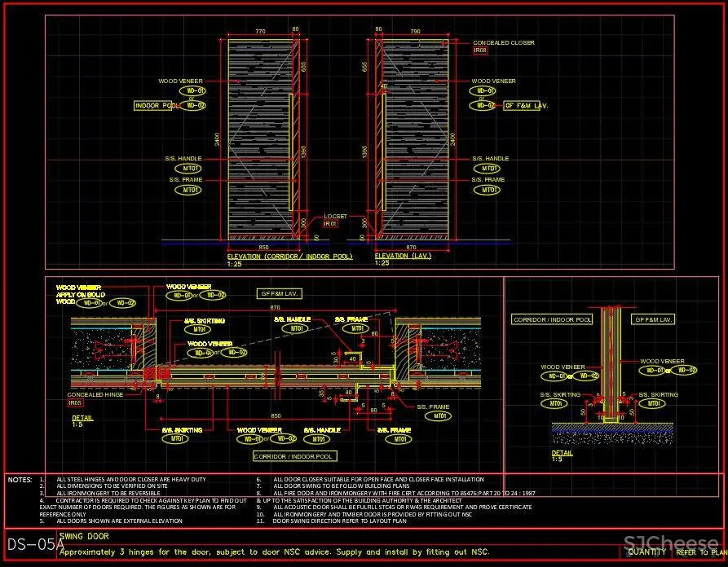Click the GF F&M LAV. label beside the right elevation
Screen dimensions: 728x567
click(526, 106)
